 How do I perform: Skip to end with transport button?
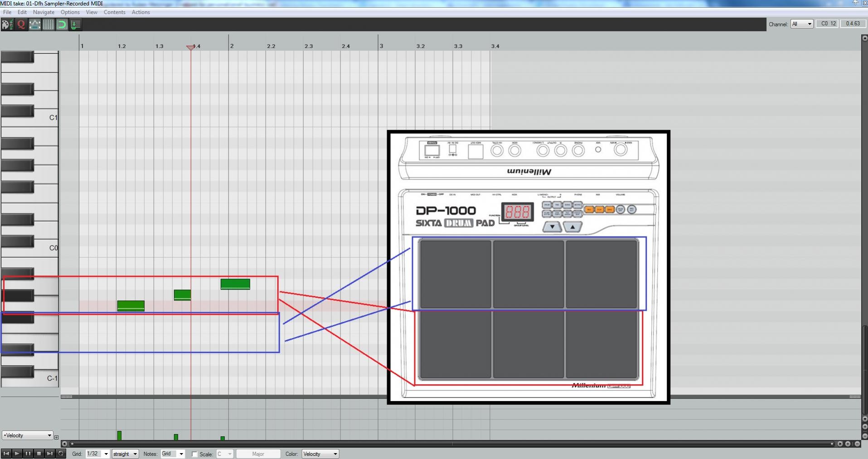tap(50, 453)
